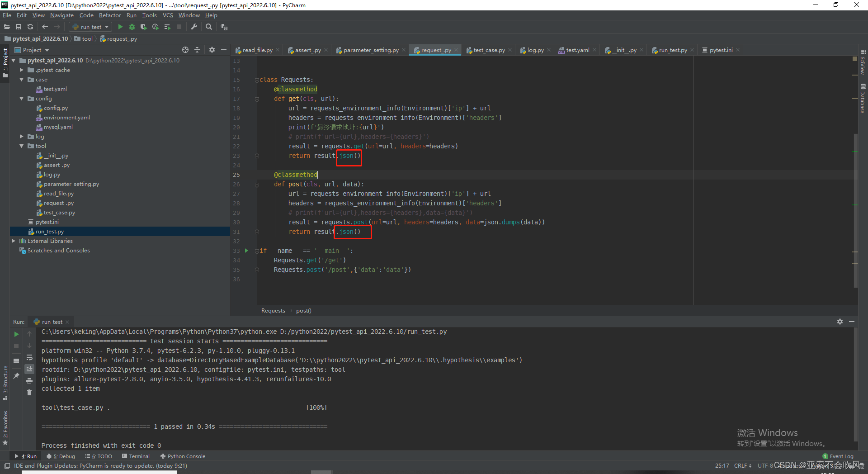Click the Requests breadcrumb below the editor
The image size is (868, 474).
(x=273, y=311)
